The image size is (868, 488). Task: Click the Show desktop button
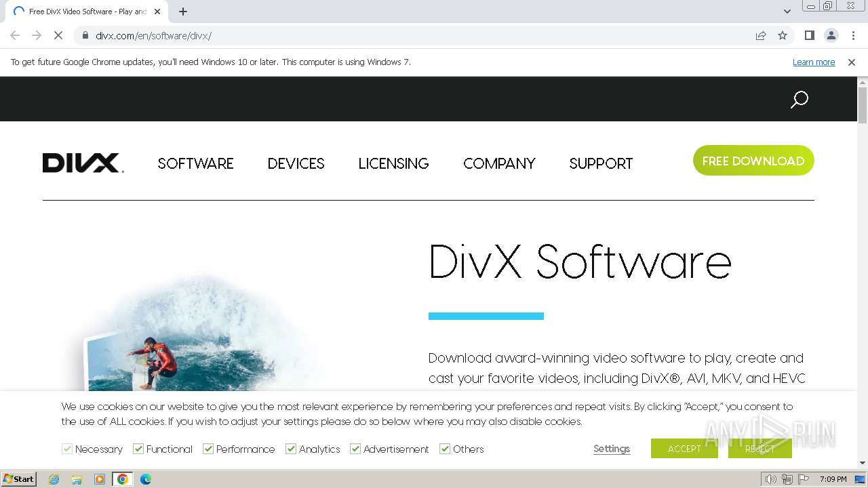point(861,479)
